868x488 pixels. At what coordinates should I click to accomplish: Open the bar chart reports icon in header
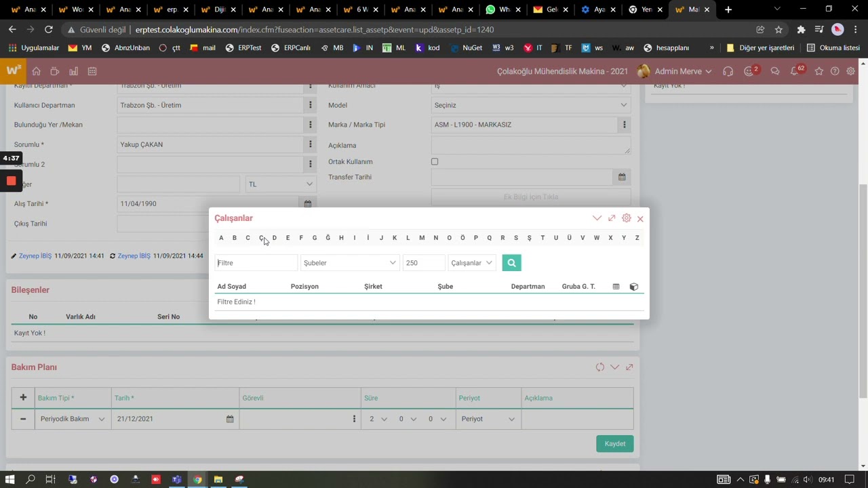click(73, 71)
